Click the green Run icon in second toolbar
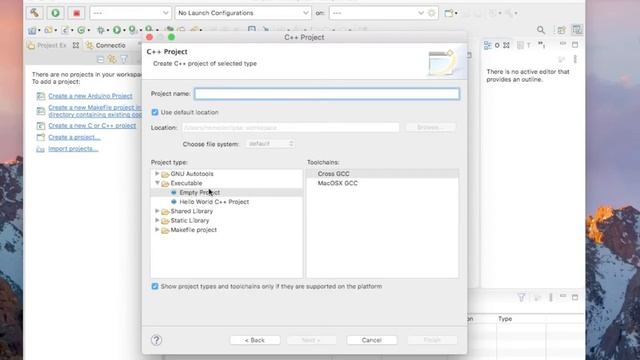 click(117, 30)
